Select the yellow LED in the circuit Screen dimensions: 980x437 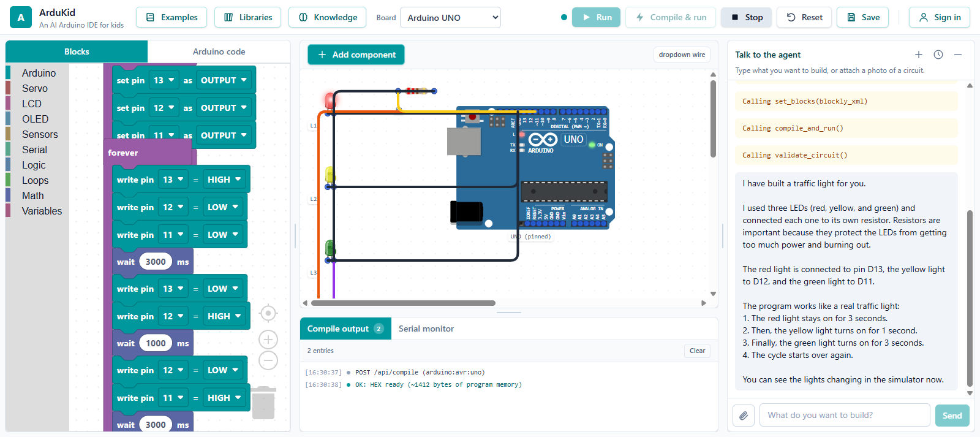330,177
